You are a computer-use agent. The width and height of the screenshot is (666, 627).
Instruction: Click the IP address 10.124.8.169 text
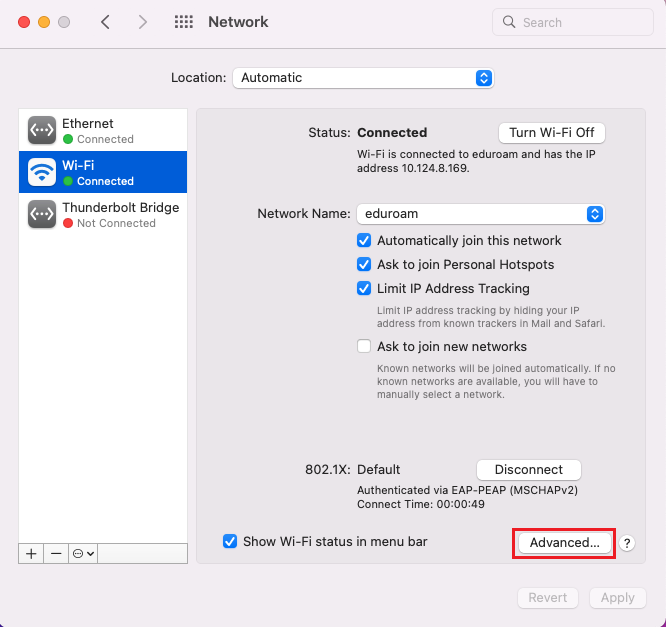(435, 168)
